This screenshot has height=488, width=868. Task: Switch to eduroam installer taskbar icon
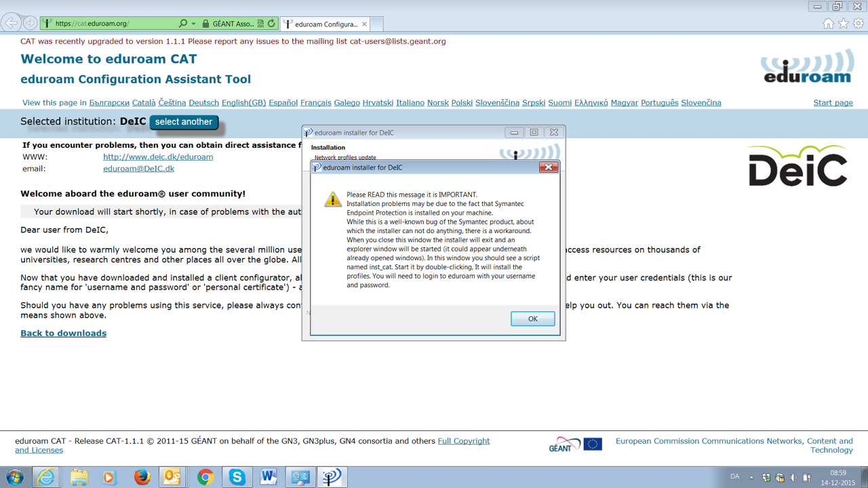(331, 477)
